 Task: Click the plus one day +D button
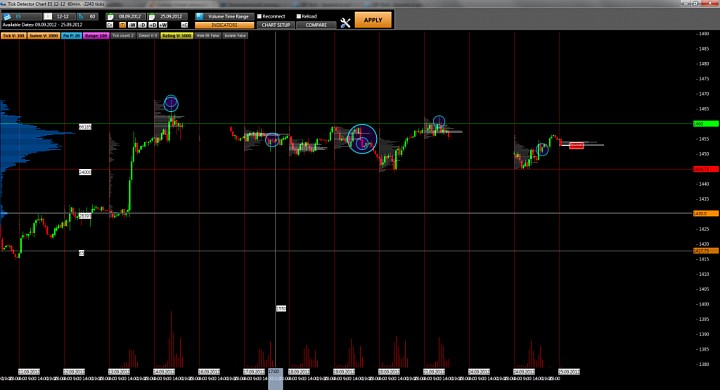[152, 25]
